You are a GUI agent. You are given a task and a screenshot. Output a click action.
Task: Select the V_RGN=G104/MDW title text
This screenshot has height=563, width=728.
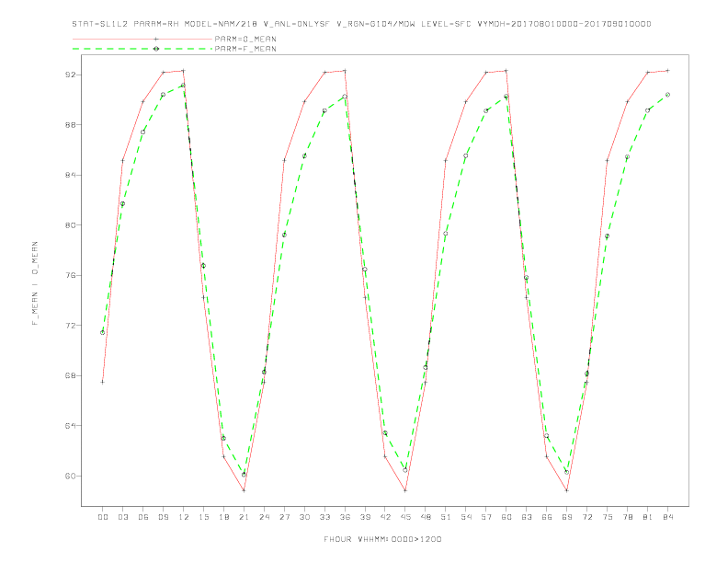pyautogui.click(x=376, y=24)
